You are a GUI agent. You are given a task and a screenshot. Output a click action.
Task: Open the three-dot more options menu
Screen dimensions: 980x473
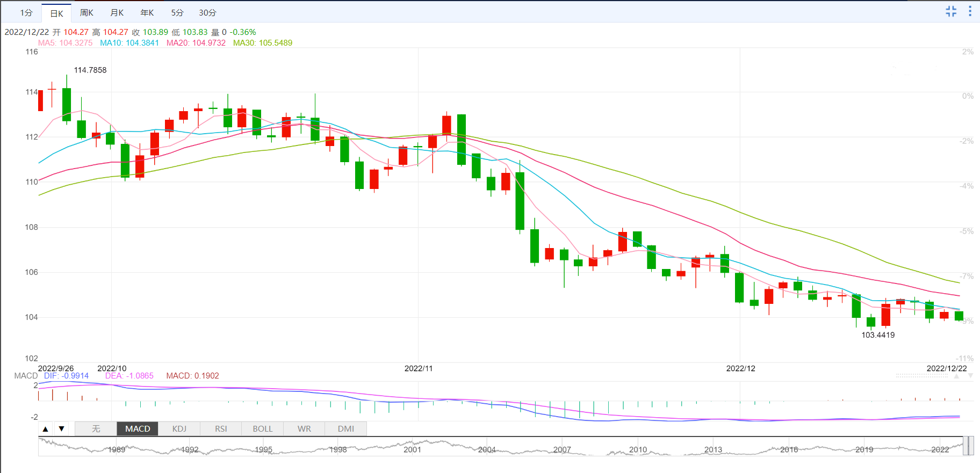(x=970, y=11)
